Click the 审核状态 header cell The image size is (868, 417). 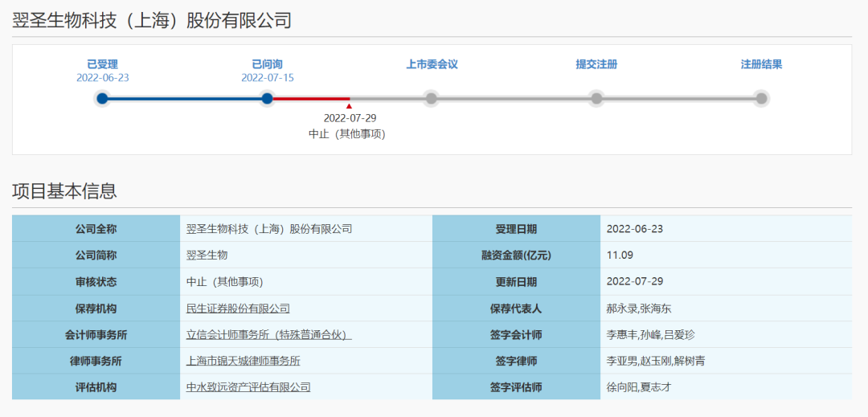point(96,281)
